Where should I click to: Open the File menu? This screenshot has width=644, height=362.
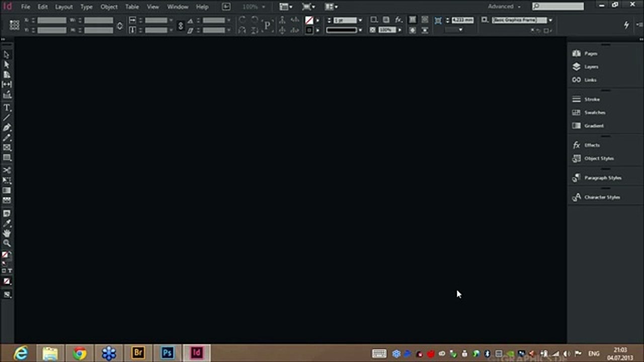[x=26, y=7]
